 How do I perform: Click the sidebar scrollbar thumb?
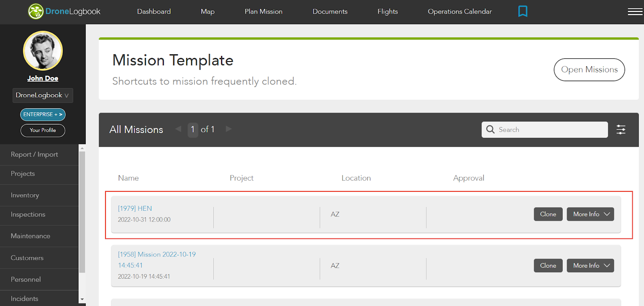tap(82, 212)
